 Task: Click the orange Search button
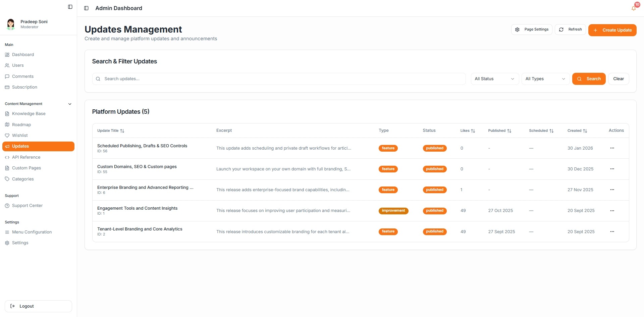point(589,79)
